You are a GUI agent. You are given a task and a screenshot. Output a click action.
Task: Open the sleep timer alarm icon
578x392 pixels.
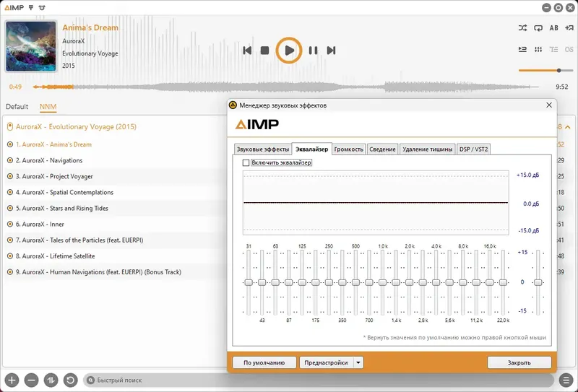[42, 7]
